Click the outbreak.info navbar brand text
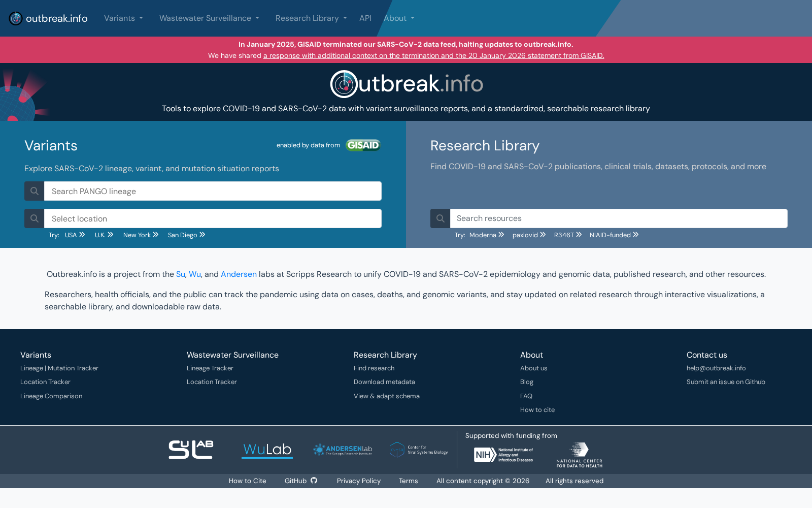 [x=56, y=18]
